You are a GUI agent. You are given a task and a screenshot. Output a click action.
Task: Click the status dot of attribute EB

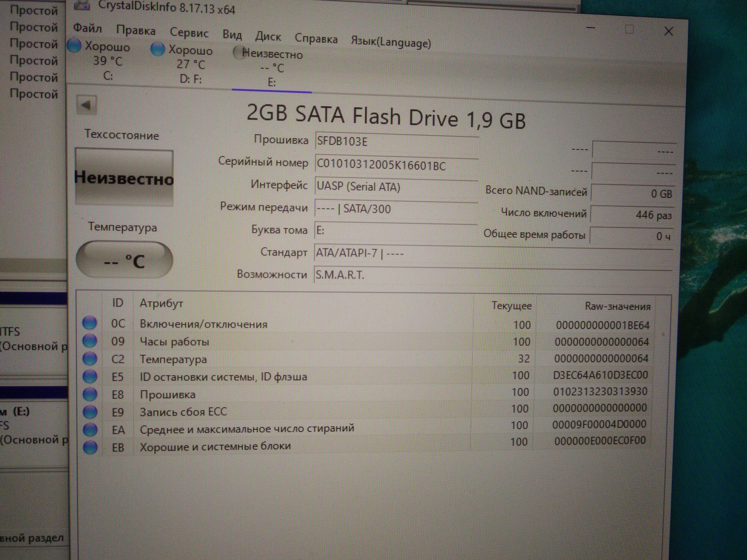[x=90, y=447]
